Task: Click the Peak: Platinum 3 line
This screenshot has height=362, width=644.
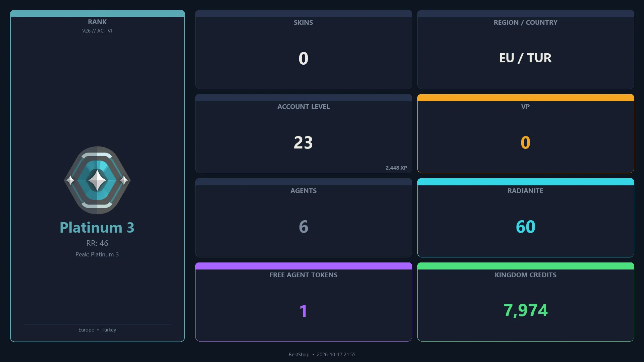Action: pyautogui.click(x=97, y=254)
